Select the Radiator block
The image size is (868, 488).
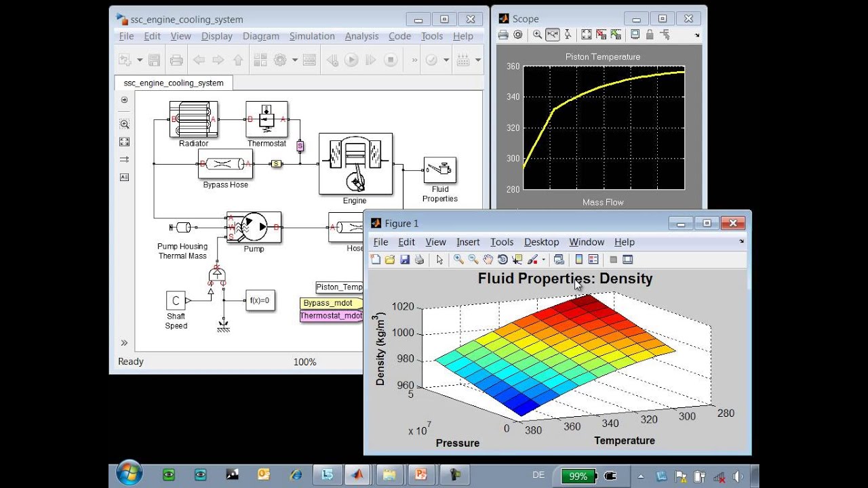194,119
